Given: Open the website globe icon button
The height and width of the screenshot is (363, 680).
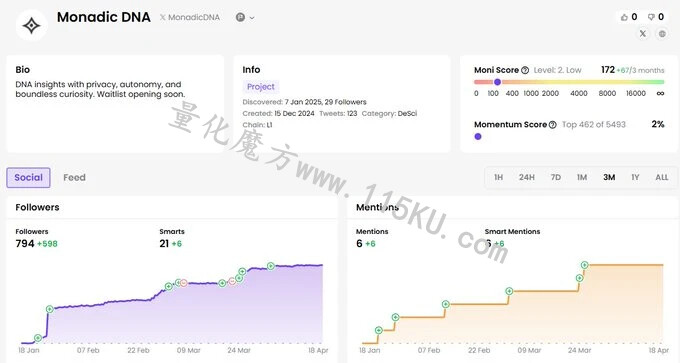Looking at the screenshot, I should [662, 33].
